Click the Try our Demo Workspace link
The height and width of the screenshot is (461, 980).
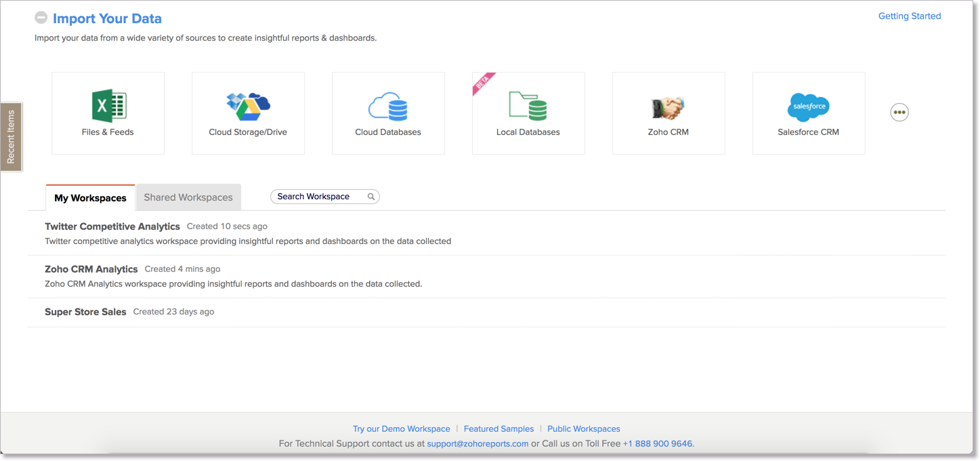[401, 429]
